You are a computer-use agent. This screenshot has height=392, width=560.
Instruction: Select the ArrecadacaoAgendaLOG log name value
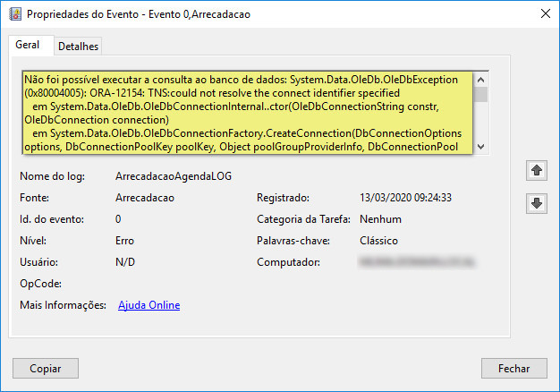point(174,176)
